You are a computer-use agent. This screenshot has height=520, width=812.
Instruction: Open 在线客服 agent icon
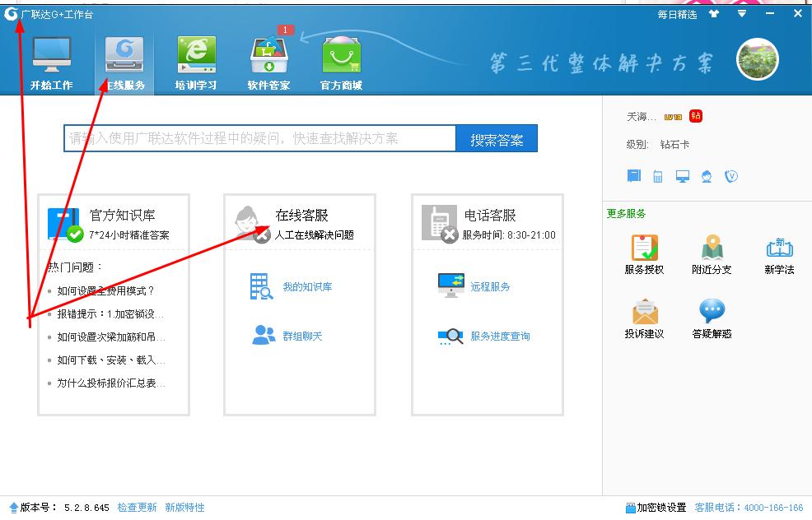(x=252, y=224)
